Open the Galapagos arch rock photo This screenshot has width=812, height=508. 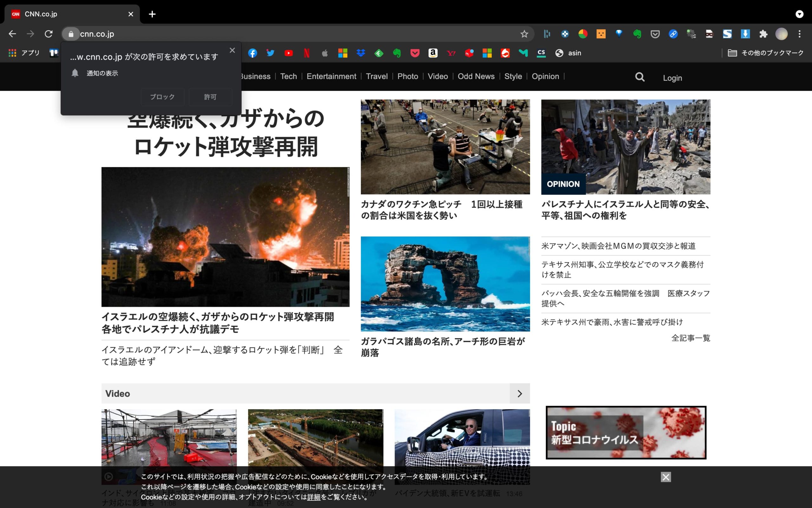click(445, 284)
